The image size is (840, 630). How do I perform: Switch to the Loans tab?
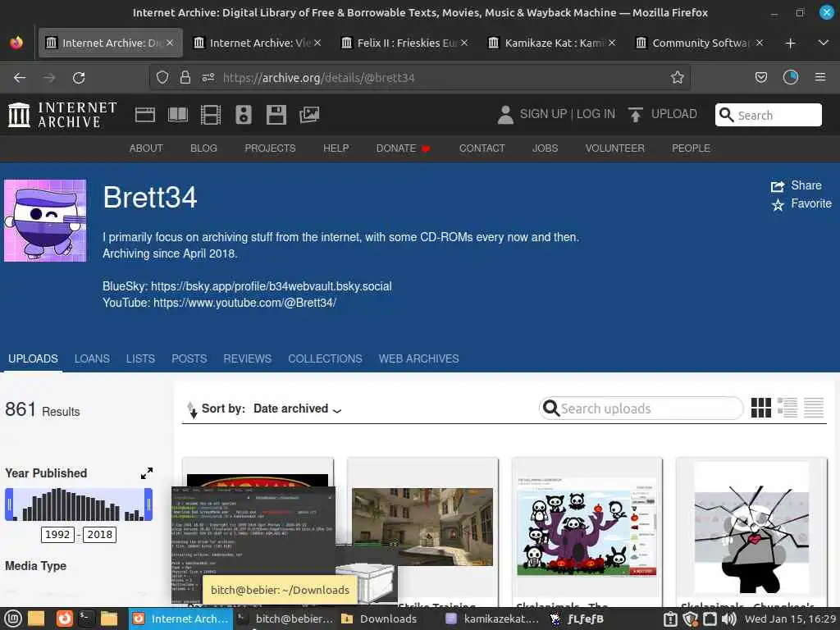point(92,359)
